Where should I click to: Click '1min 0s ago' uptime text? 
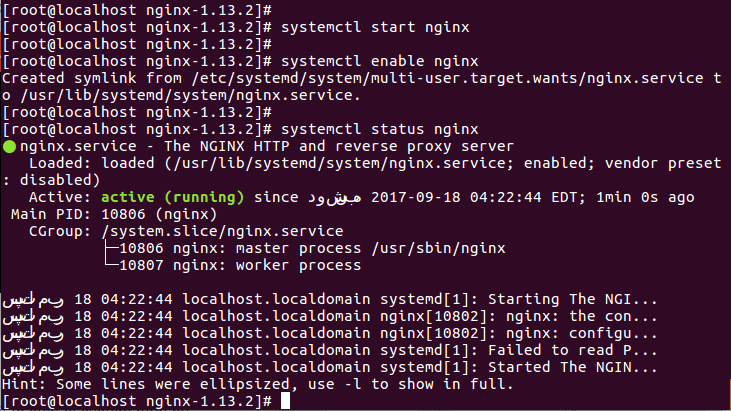(x=645, y=198)
